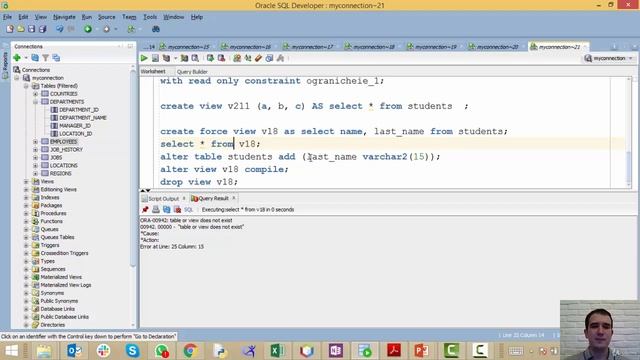The height and width of the screenshot is (360, 640).
Task: Click the binoculars Find DB Object icon
Action: click(156, 29)
